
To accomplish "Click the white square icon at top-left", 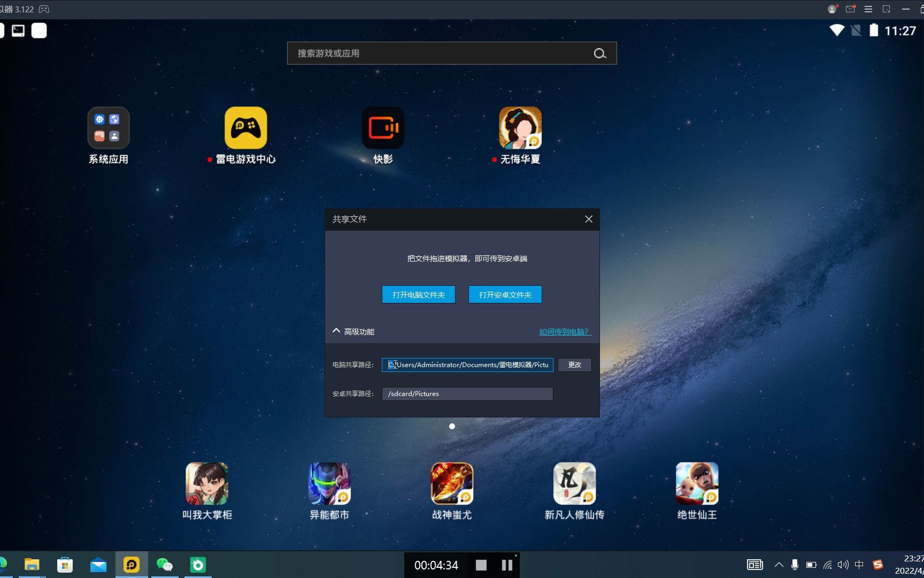I will [x=39, y=31].
